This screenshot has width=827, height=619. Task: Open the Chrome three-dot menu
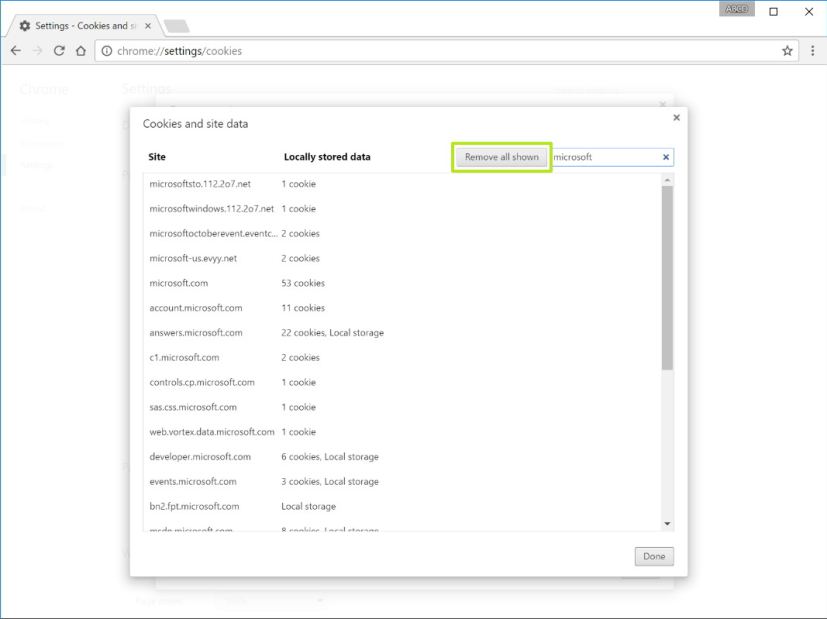point(812,51)
